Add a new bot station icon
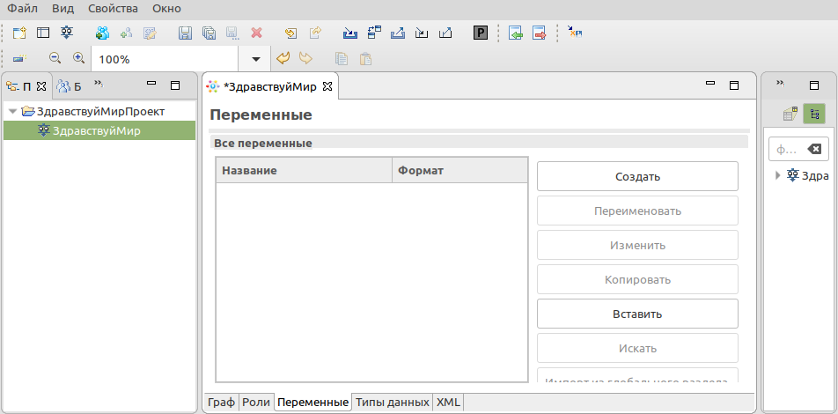838x414 pixels. tap(103, 33)
